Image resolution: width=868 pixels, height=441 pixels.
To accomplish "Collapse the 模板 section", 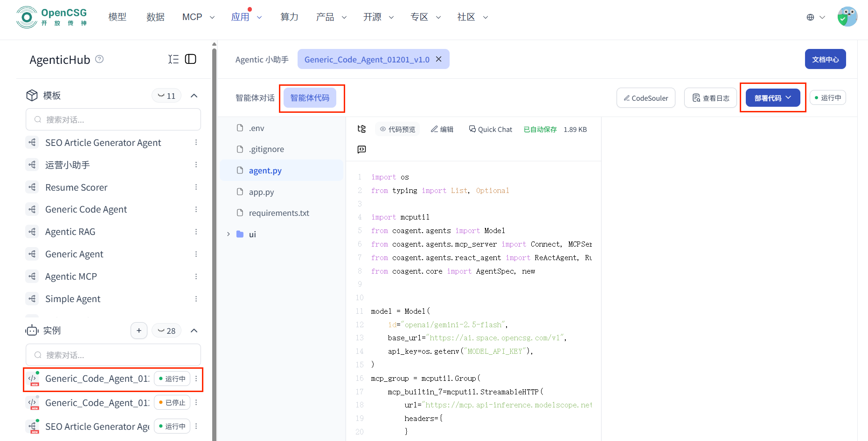I will pyautogui.click(x=194, y=96).
